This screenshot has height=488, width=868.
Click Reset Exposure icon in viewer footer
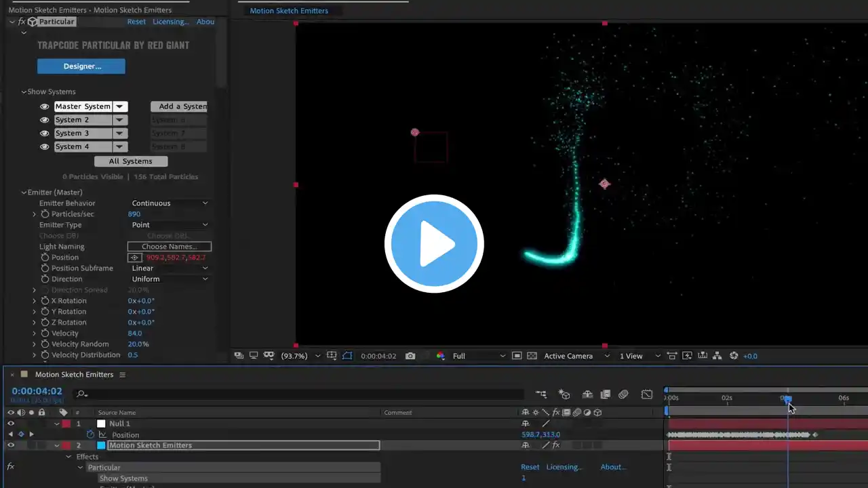[x=734, y=356]
